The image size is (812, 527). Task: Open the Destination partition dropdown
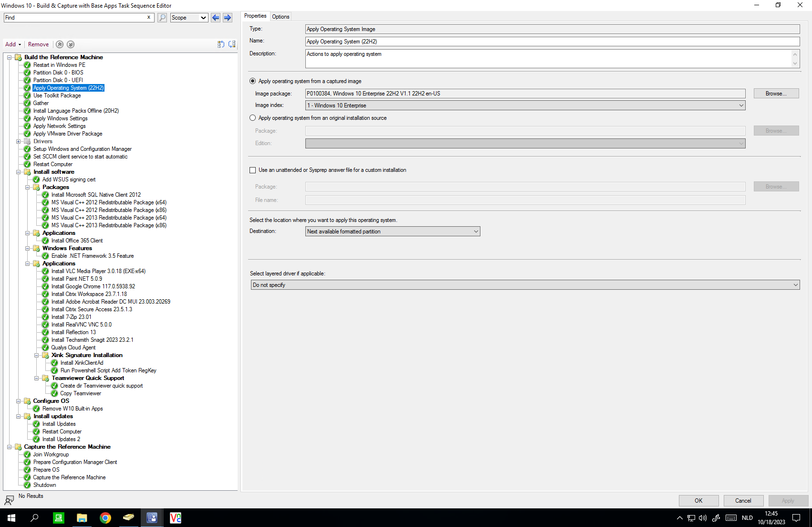393,232
